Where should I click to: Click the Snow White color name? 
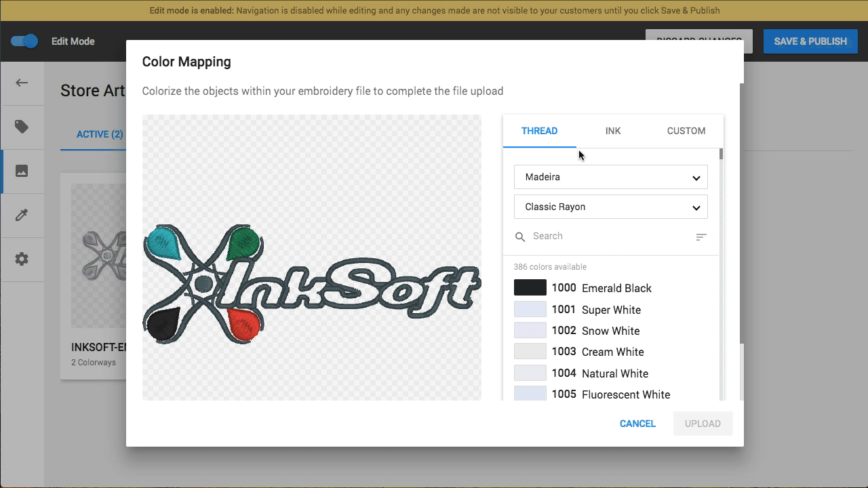[610, 331]
